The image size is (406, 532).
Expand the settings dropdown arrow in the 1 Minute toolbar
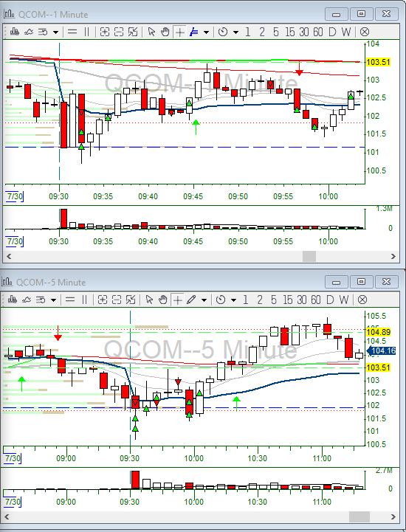[55, 32]
